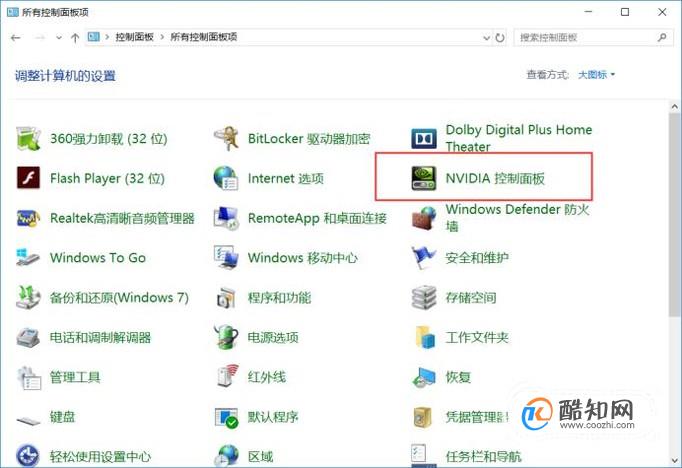The height and width of the screenshot is (468, 682).
Task: Open the 区域 globe icon
Action: coord(226,455)
